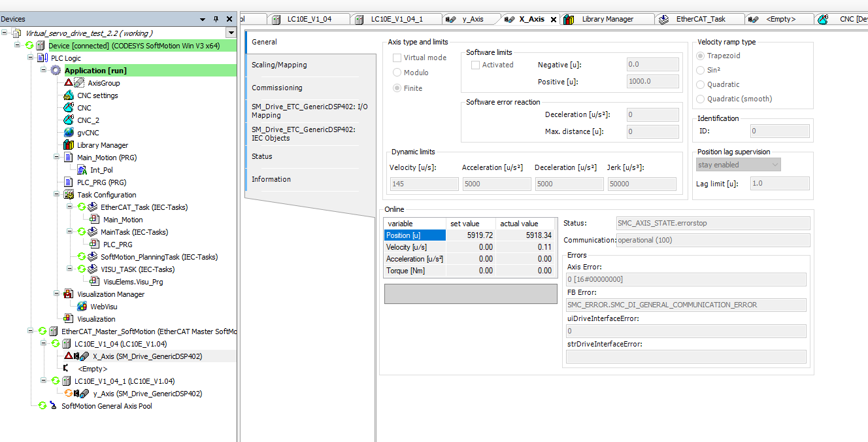Image resolution: width=868 pixels, height=442 pixels.
Task: Click the AxisGroup icon in device tree
Action: [x=78, y=83]
